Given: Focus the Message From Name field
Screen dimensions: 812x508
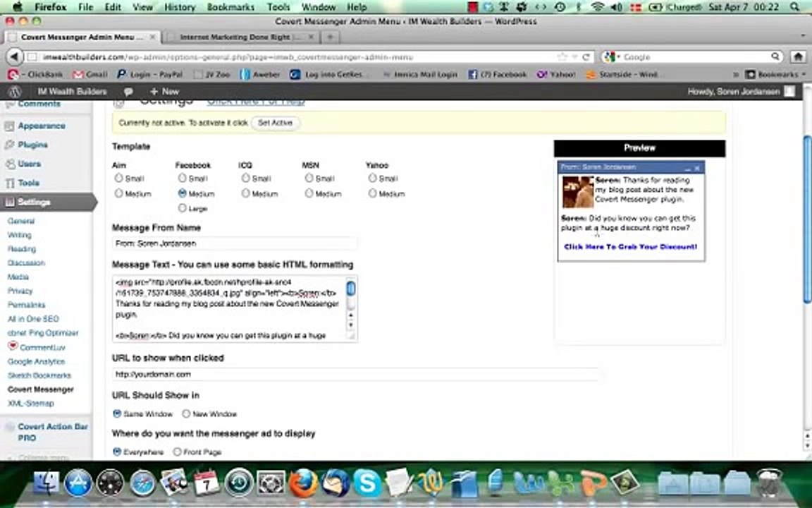Looking at the screenshot, I should pyautogui.click(x=235, y=243).
